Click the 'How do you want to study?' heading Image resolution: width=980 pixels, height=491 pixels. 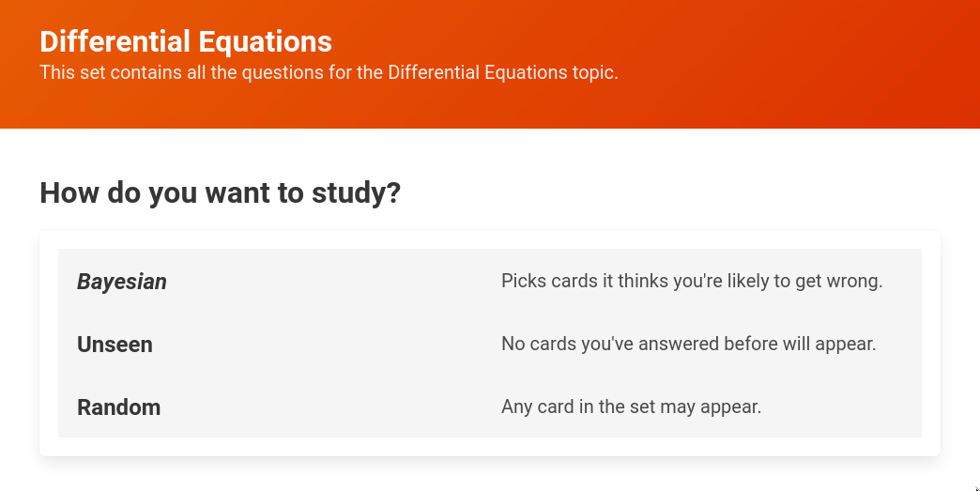click(220, 193)
